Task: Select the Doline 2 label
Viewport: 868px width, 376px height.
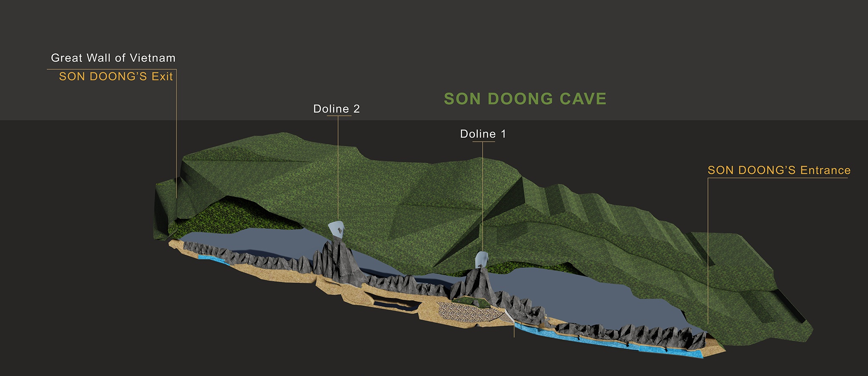Action: pos(336,109)
